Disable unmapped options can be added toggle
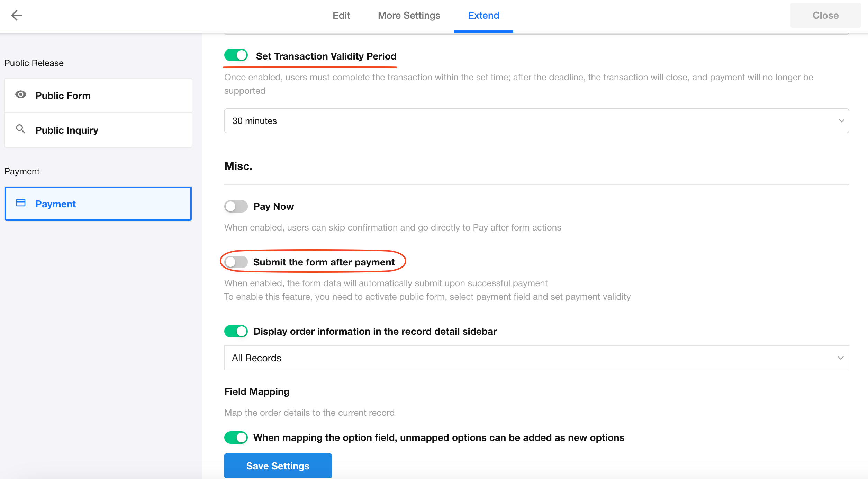 tap(236, 437)
